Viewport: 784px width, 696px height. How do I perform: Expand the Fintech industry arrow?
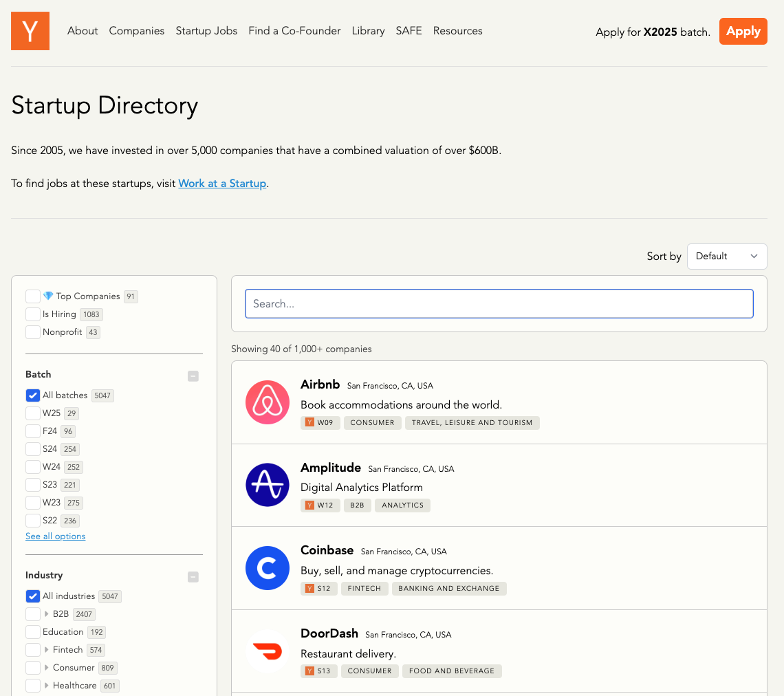click(47, 650)
